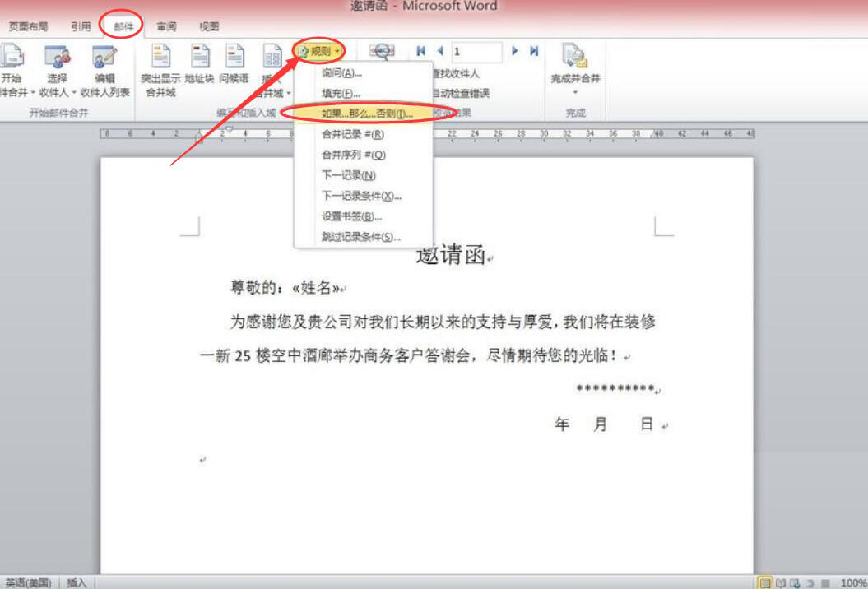Click the ********** signature line
Screen dimensions: 868x589
615,389
